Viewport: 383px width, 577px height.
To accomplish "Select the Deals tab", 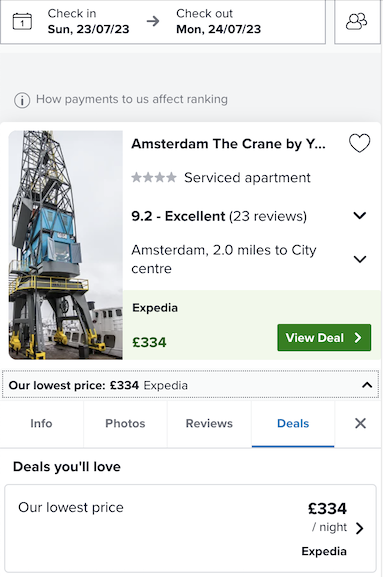I will click(x=293, y=424).
